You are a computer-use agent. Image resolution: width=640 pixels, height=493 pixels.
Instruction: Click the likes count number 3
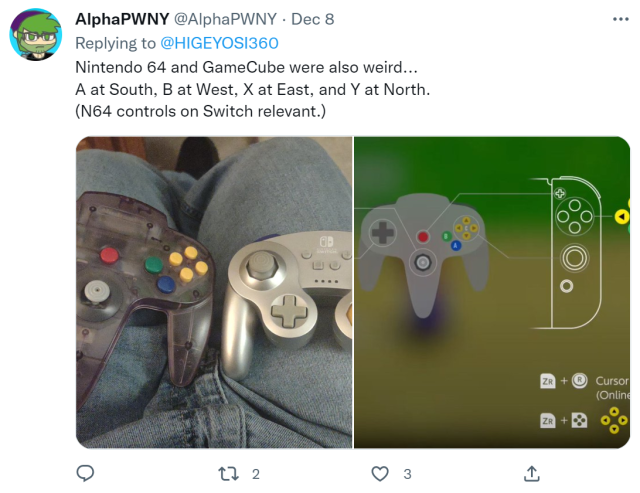click(407, 474)
